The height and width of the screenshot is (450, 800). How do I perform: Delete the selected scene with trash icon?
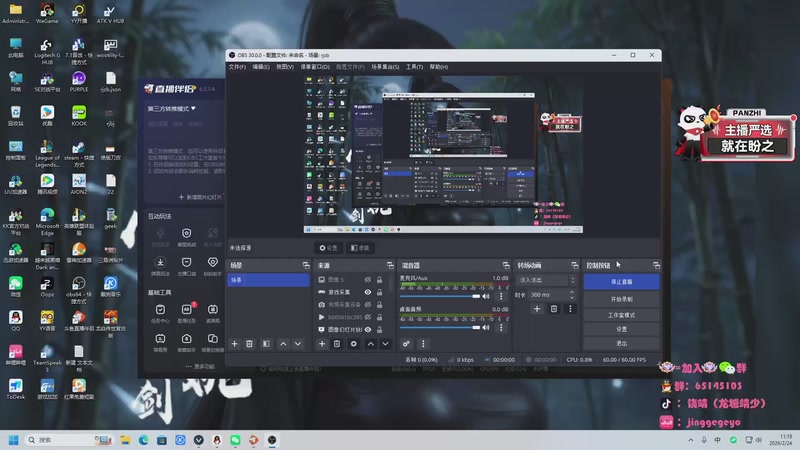[249, 344]
